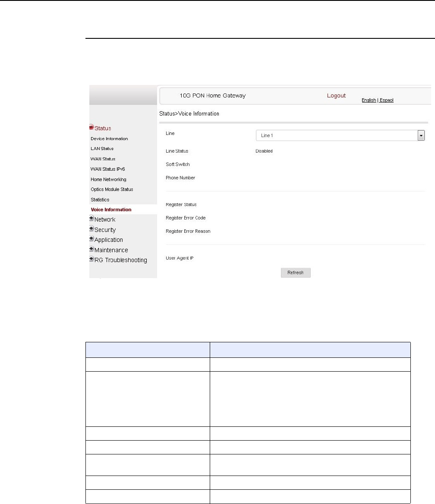Click the Line Status label
435x504 pixels.
pos(177,151)
